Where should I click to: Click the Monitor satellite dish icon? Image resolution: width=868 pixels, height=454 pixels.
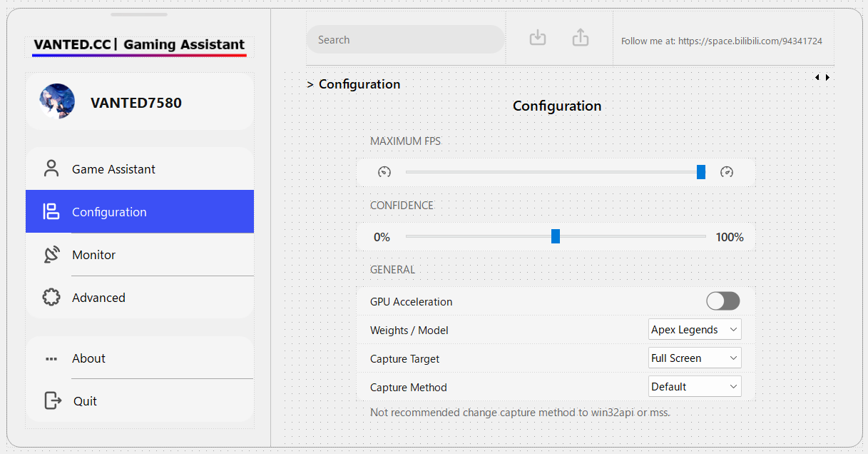click(51, 254)
